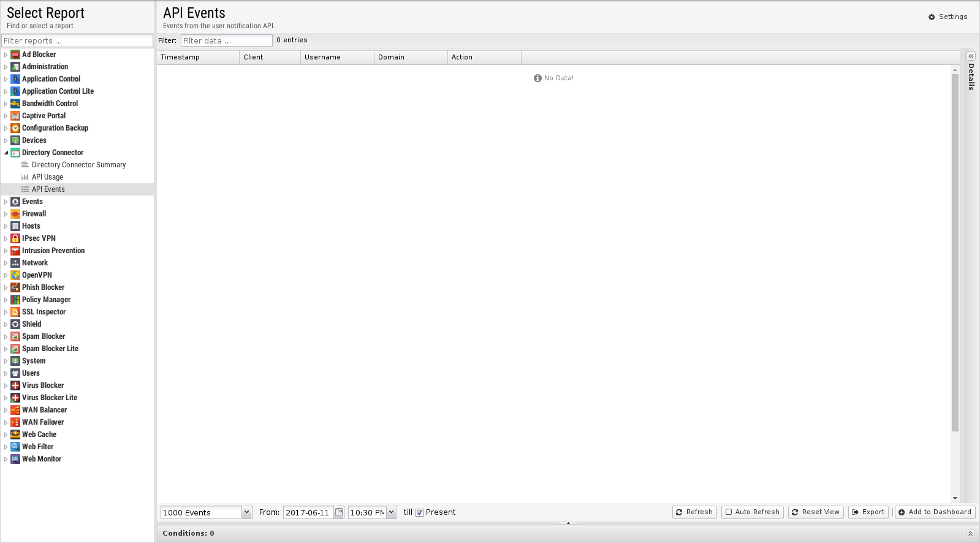Click the Web Monitor icon
This screenshot has width=980, height=543.
pos(15,459)
